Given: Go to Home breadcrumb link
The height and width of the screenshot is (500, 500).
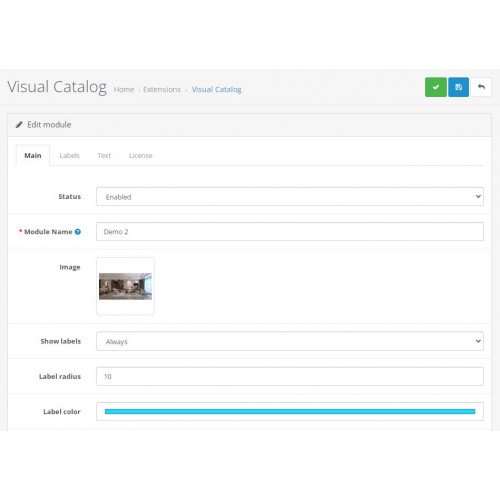Looking at the screenshot, I should (x=124, y=89).
